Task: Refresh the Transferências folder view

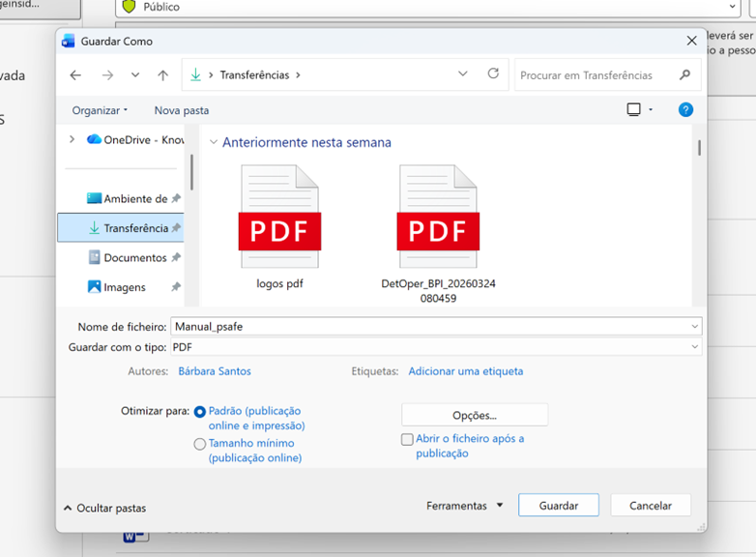Action: 493,74
